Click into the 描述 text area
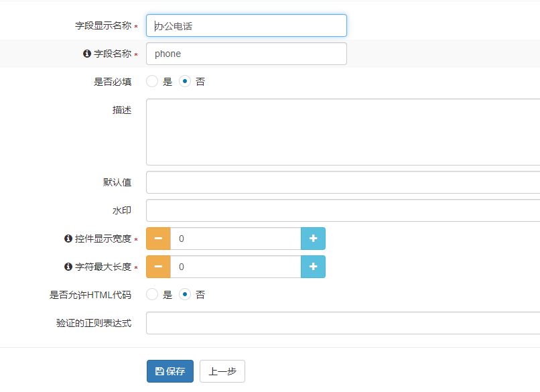The height and width of the screenshot is (392, 540). [x=342, y=132]
